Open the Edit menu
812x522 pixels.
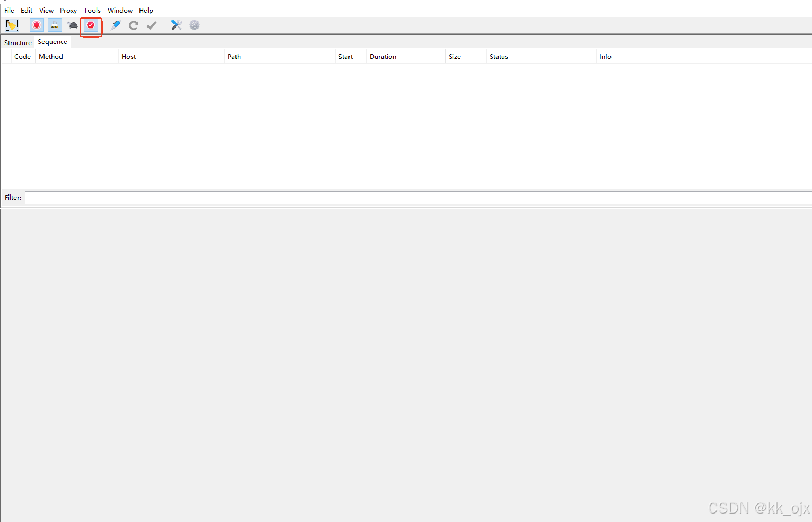27,10
